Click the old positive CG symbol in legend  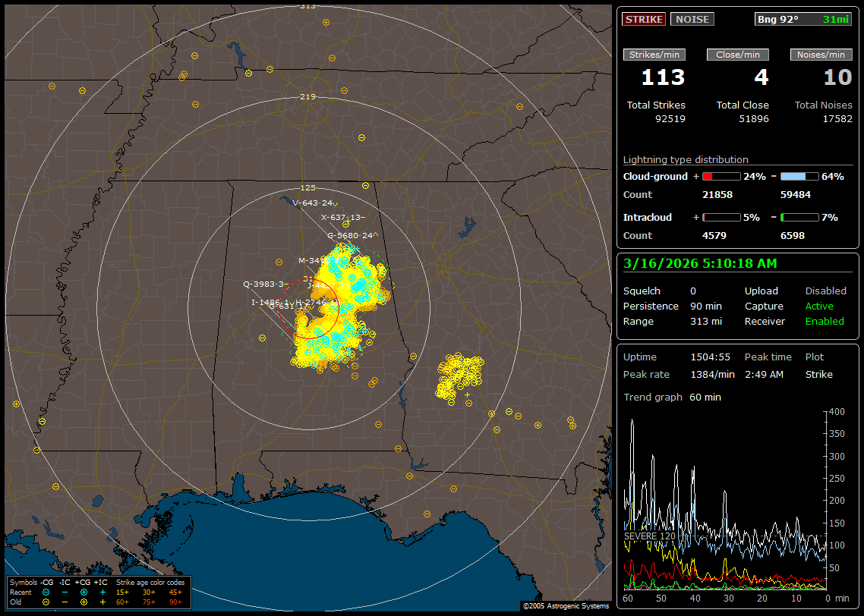click(x=84, y=602)
